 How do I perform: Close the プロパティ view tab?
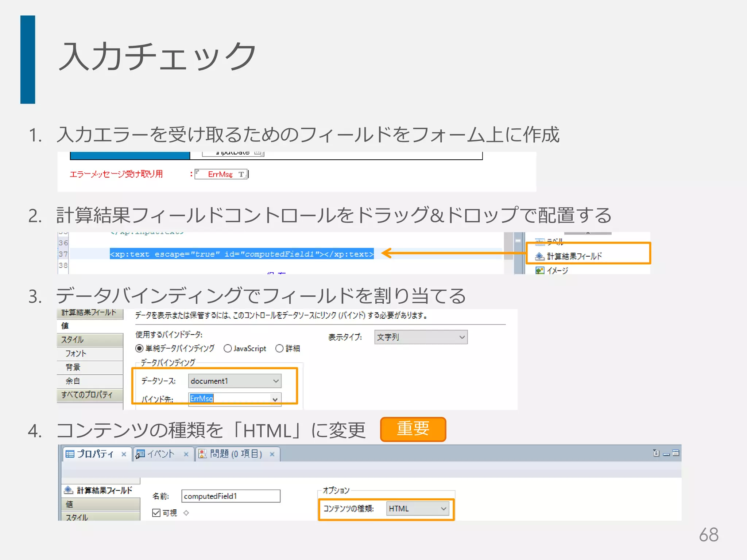pyautogui.click(x=124, y=454)
